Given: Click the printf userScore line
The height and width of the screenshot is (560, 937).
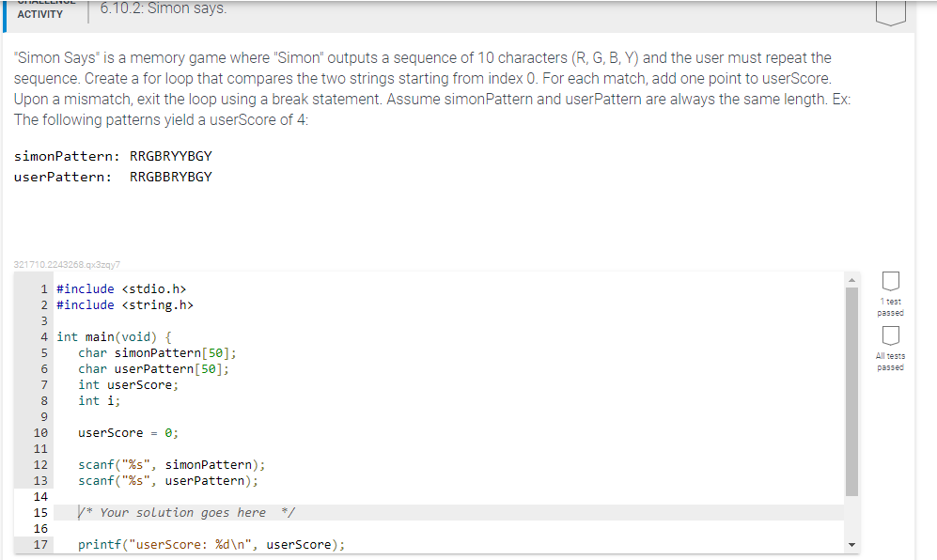Looking at the screenshot, I should 211,545.
